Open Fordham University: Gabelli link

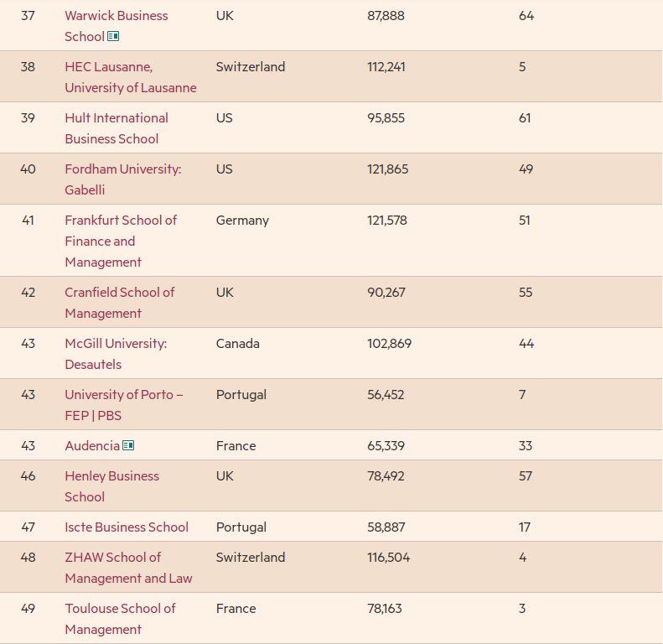pyautogui.click(x=123, y=179)
